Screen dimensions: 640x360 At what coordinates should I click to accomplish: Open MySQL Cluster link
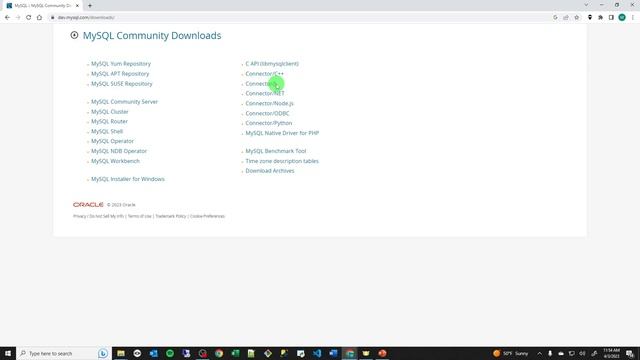pyautogui.click(x=110, y=111)
